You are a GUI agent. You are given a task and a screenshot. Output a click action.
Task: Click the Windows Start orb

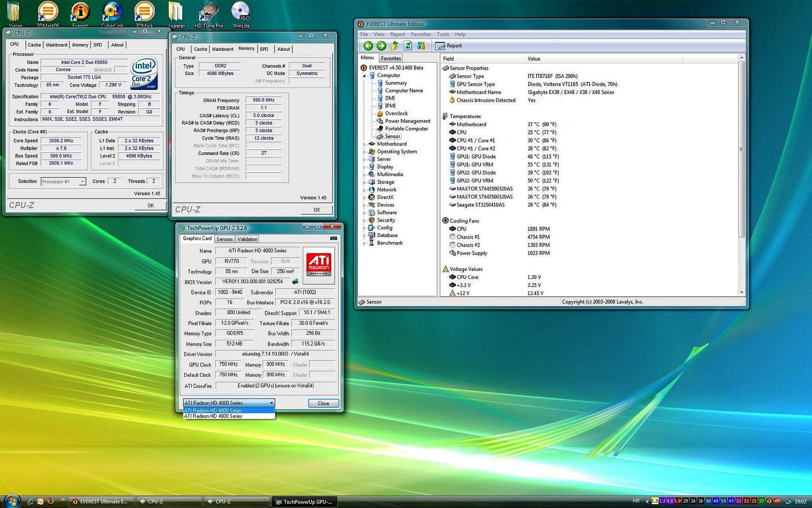pos(12,500)
